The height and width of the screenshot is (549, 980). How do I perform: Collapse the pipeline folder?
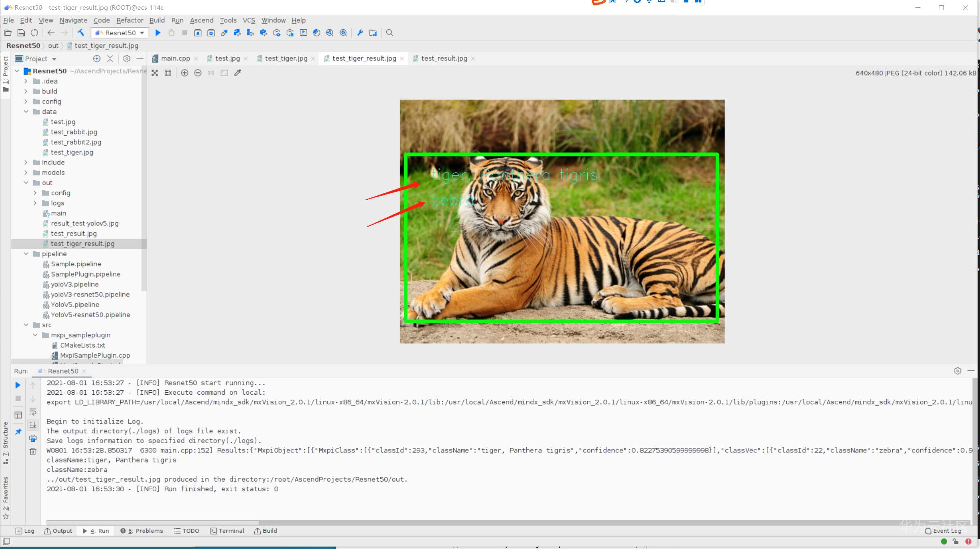(26, 254)
